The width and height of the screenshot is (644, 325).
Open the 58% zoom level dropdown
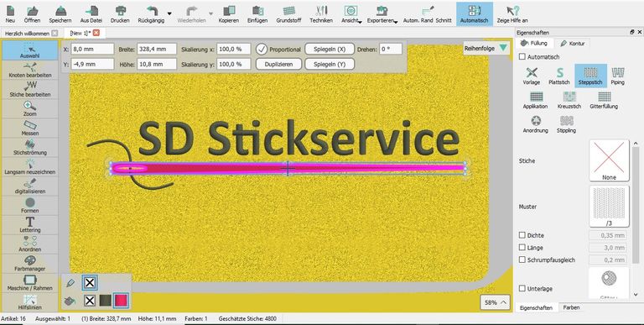495,302
